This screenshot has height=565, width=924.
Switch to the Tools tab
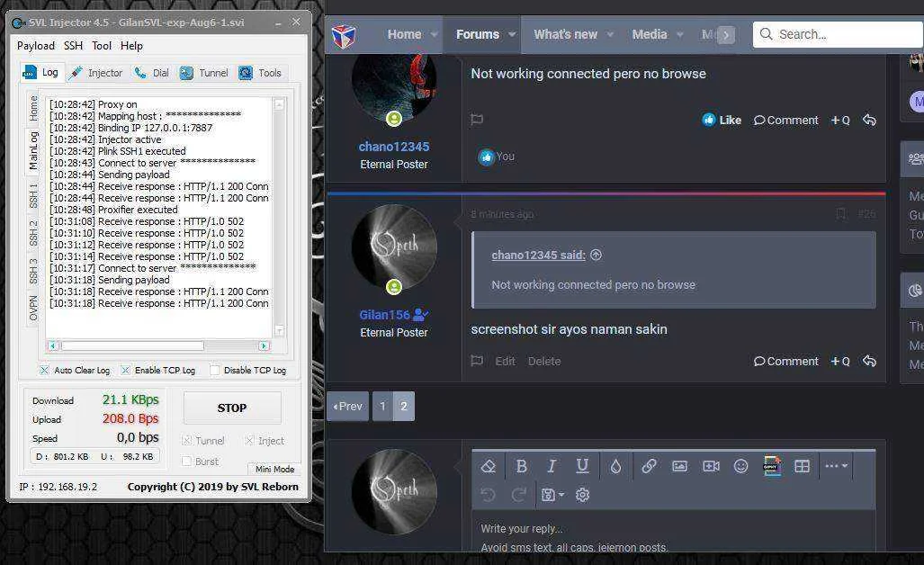pyautogui.click(x=260, y=73)
